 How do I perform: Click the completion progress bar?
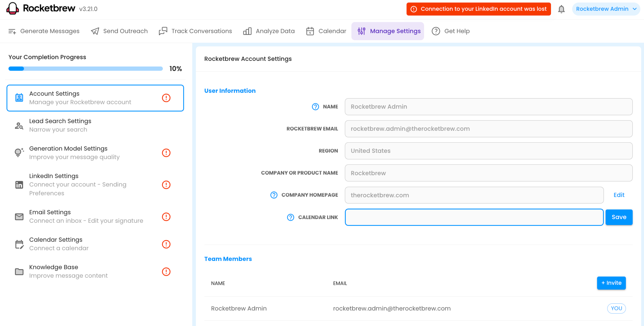tap(86, 69)
